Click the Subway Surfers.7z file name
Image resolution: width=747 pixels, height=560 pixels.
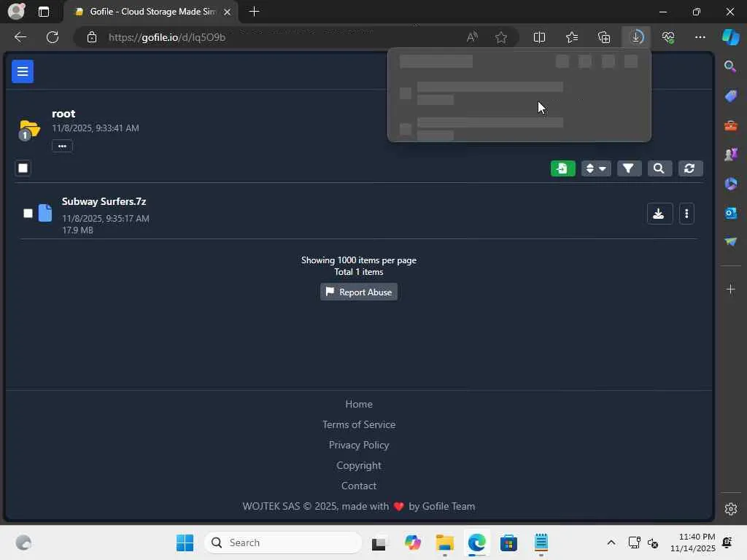tap(104, 201)
